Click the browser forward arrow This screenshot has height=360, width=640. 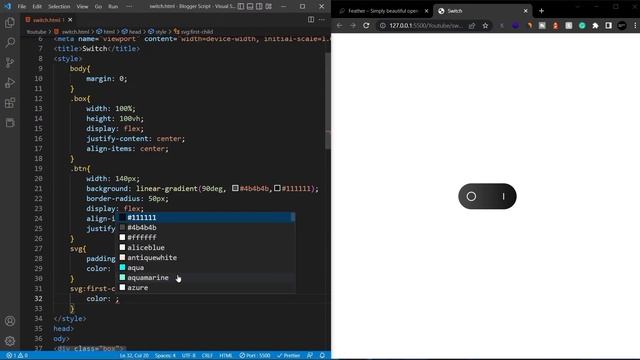click(353, 25)
